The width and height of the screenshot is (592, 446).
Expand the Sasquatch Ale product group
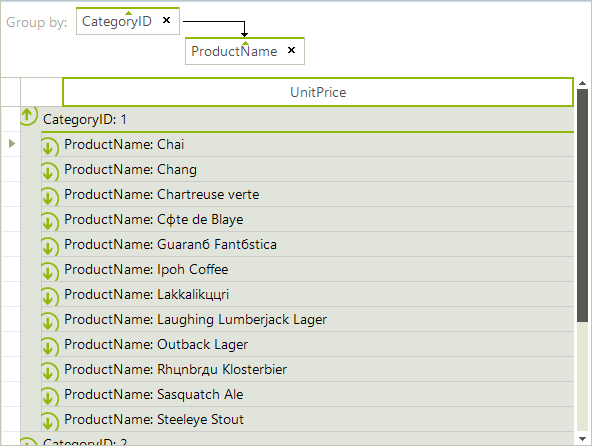50,397
